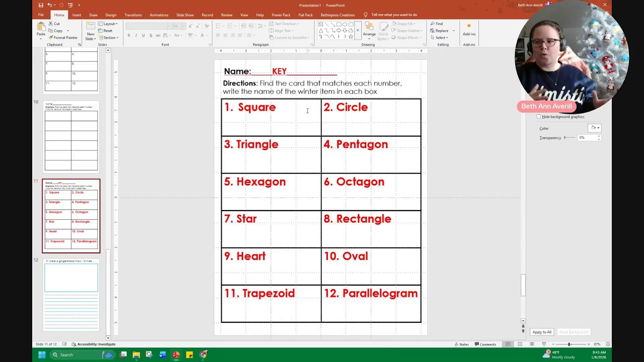Image resolution: width=644 pixels, height=362 pixels.
Task: Switch to the Slide Show tab
Action: tap(185, 15)
